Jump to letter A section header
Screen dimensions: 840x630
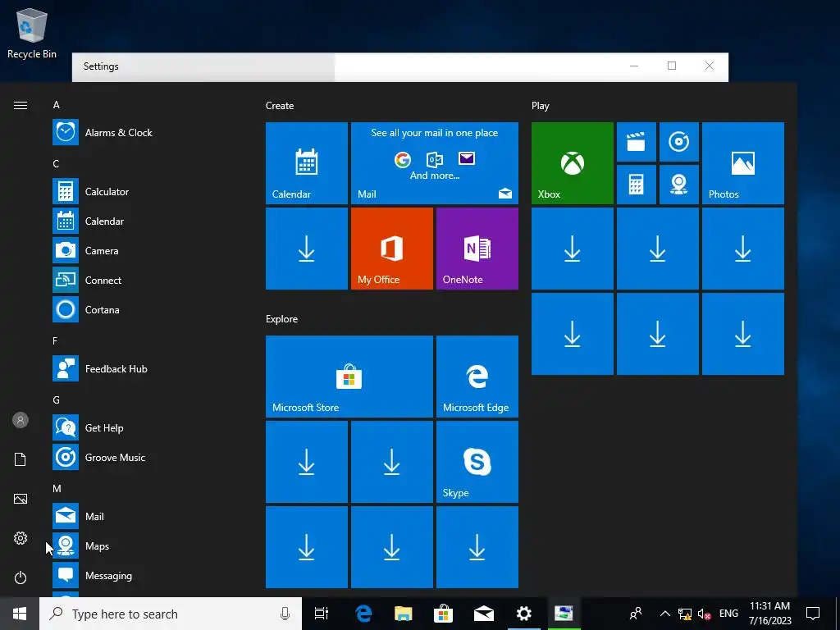tap(57, 105)
